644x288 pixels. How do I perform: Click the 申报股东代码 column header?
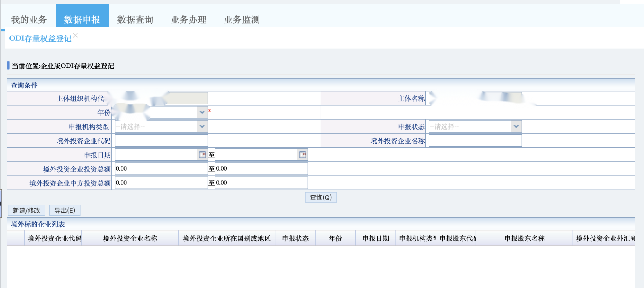pyautogui.click(x=456, y=238)
